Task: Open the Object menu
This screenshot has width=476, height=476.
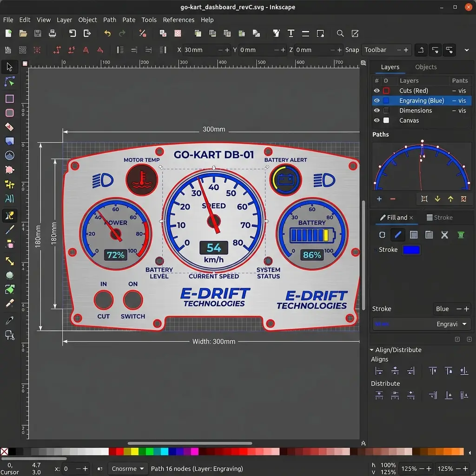Action: click(x=87, y=20)
